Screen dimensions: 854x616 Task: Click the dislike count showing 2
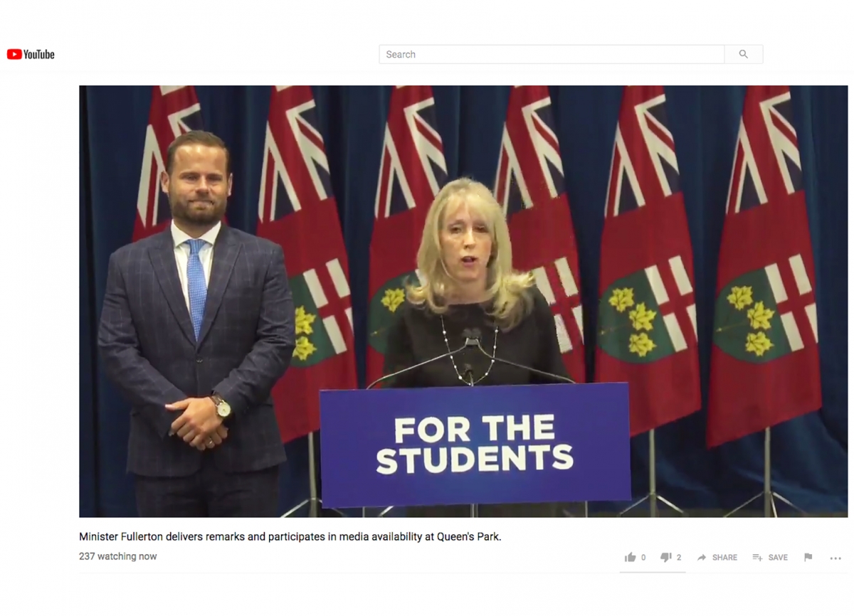679,558
